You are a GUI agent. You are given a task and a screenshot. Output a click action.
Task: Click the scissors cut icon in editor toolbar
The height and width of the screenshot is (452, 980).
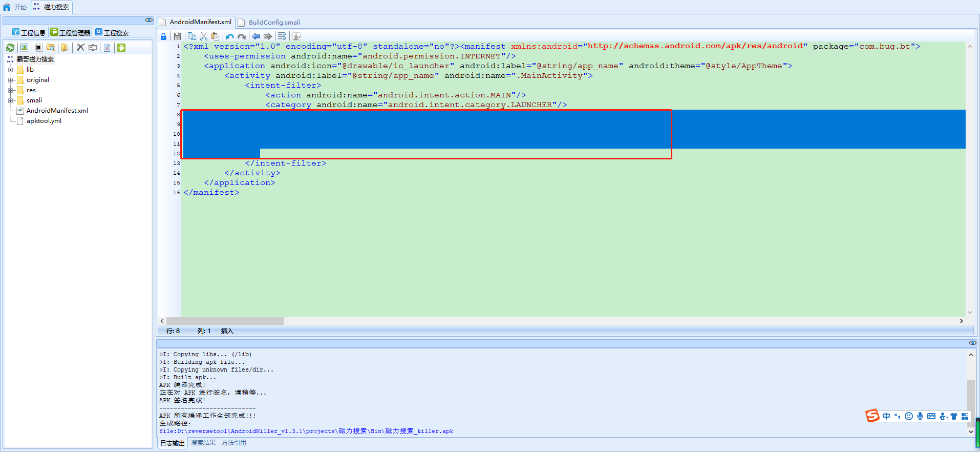coord(204,36)
